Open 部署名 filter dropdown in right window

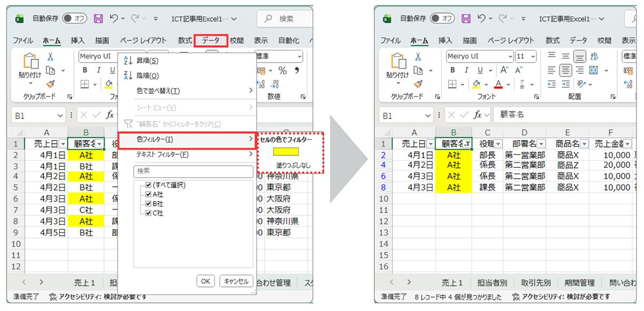click(x=541, y=144)
